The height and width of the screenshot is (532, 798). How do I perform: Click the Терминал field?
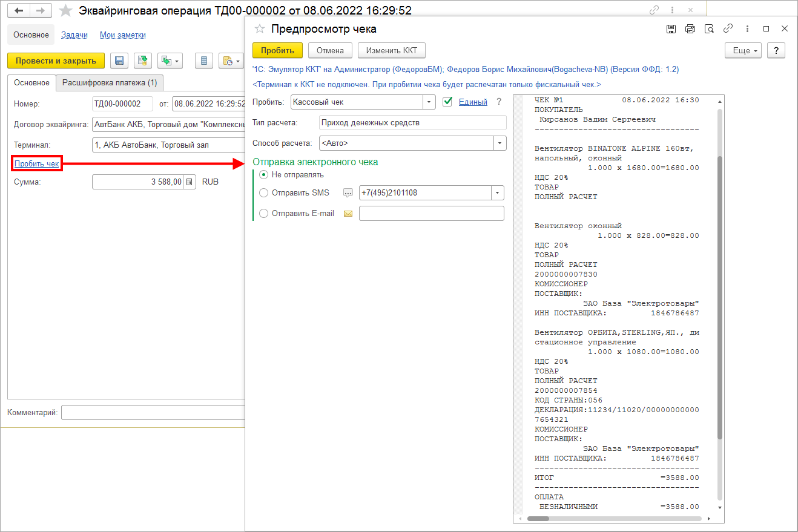pos(168,145)
